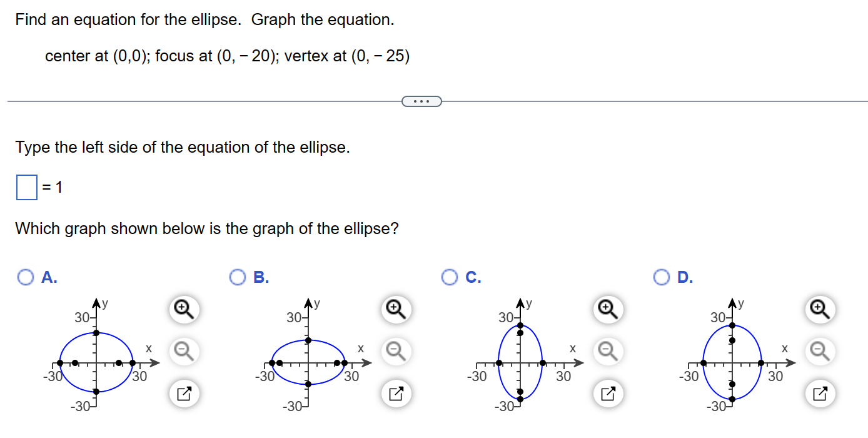The height and width of the screenshot is (438, 868).
Task: Expand the ellipsis divider control
Action: point(421,100)
